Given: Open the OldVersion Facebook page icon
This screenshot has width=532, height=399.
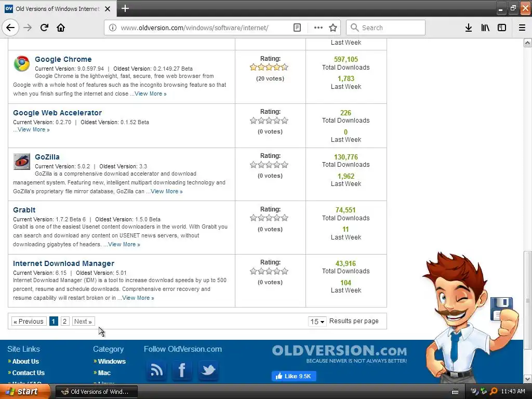Looking at the screenshot, I should tap(182, 370).
